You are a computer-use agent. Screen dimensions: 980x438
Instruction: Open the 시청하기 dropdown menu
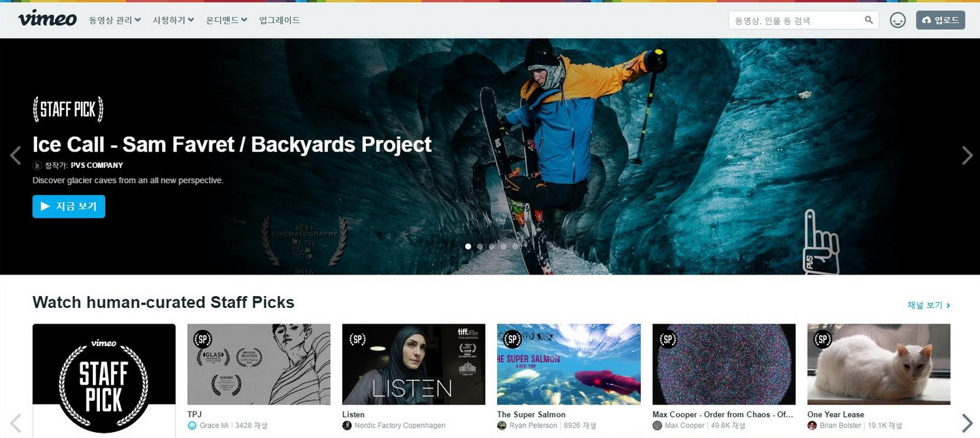172,20
